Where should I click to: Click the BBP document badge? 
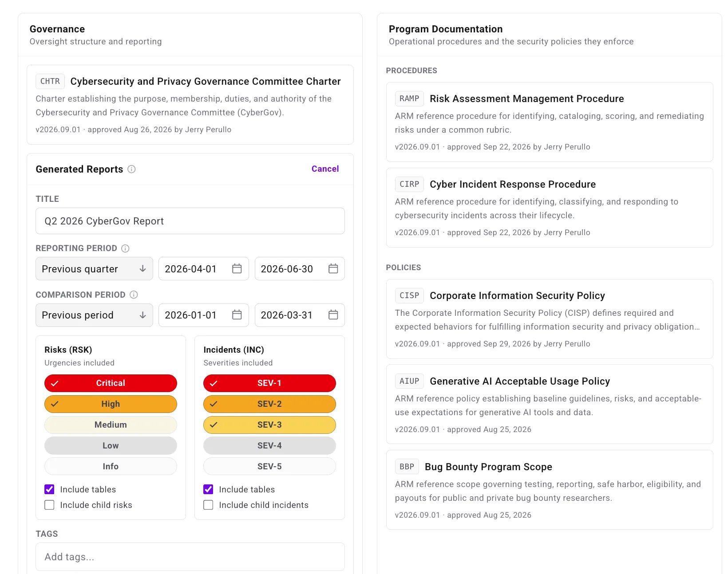407,467
